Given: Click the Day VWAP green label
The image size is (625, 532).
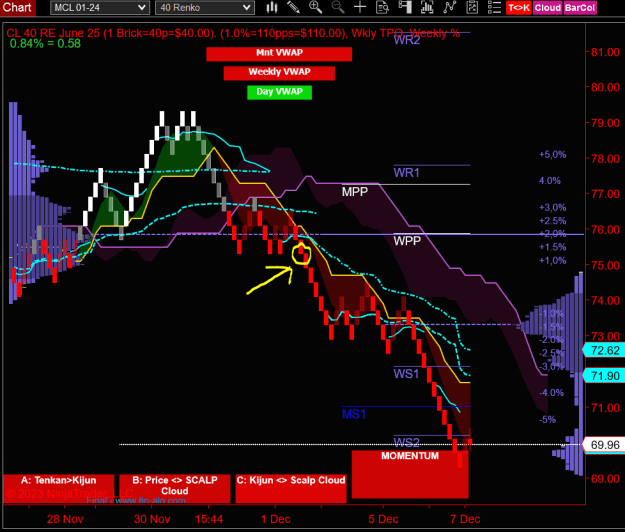Looking at the screenshot, I should 279,92.
